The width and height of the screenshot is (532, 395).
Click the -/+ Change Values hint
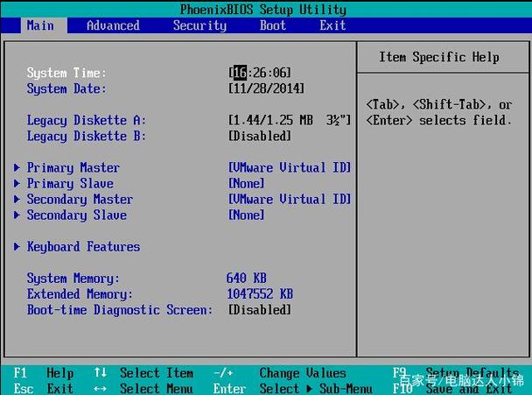[280, 373]
